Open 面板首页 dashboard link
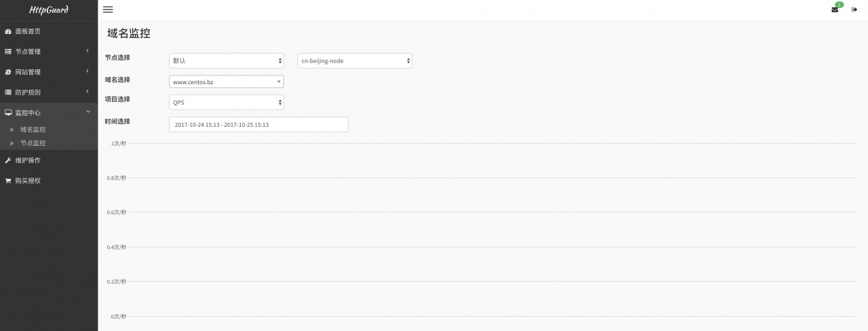This screenshot has height=331, width=868. pyautogui.click(x=28, y=31)
